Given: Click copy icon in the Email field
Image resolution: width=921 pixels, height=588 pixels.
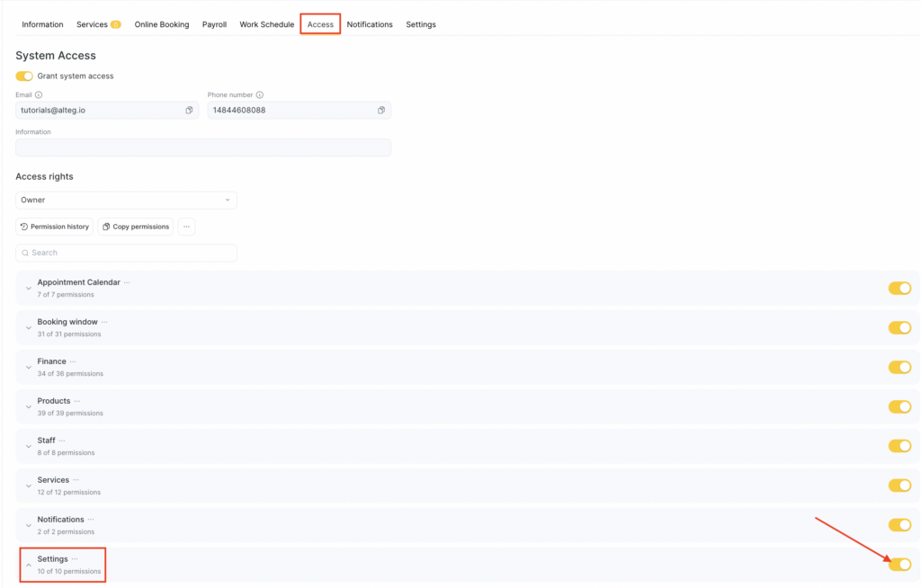Looking at the screenshot, I should (x=189, y=111).
